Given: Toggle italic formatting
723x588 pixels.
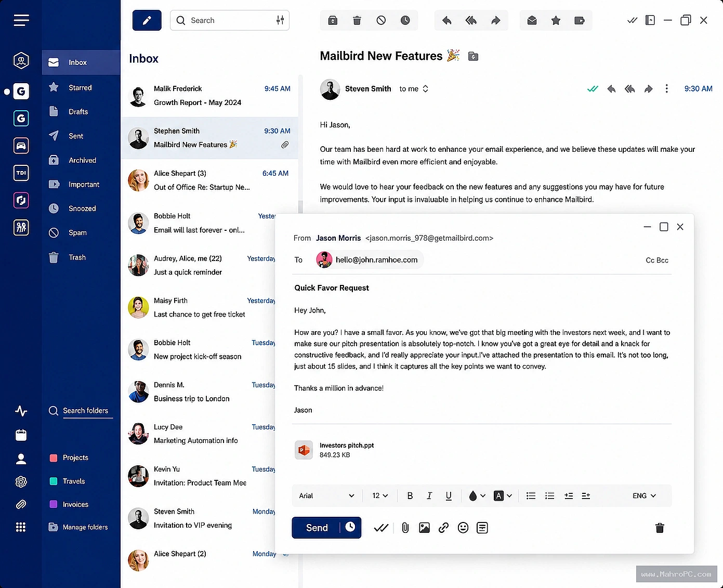Looking at the screenshot, I should [429, 496].
